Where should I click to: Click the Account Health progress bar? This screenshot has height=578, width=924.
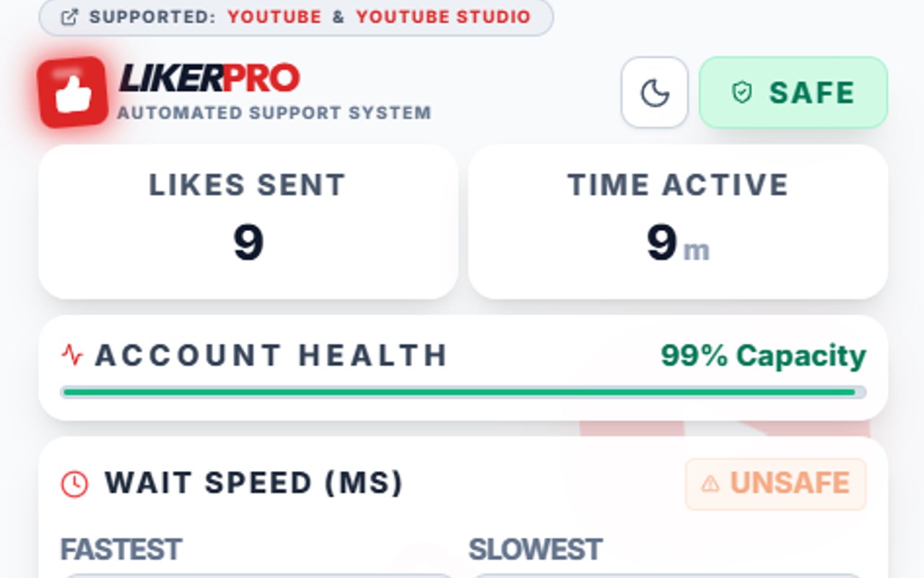(463, 393)
